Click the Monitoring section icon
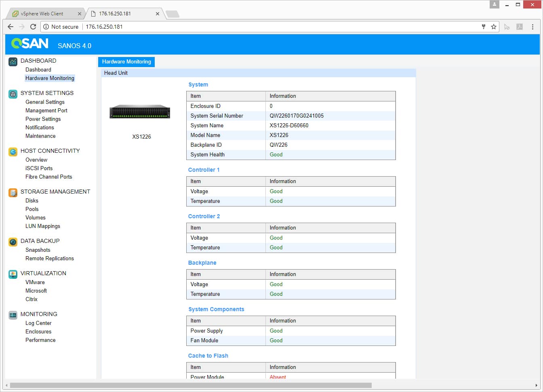Image resolution: width=543 pixels, height=392 pixels. (13, 315)
